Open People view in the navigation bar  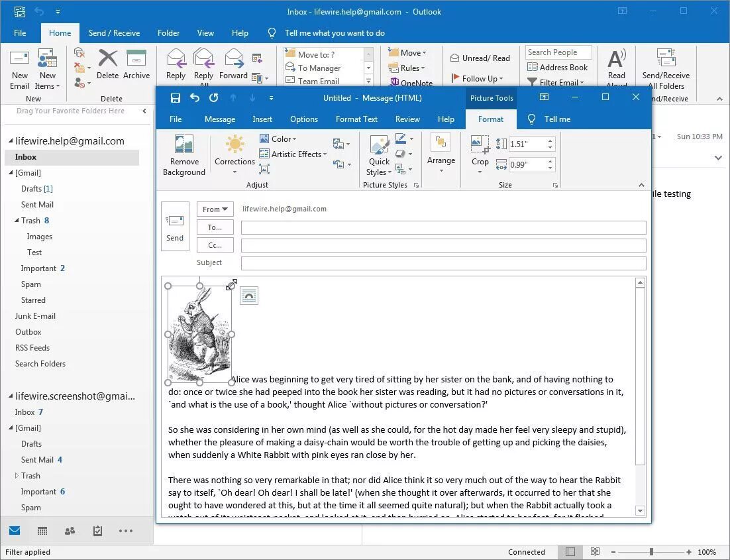70,531
